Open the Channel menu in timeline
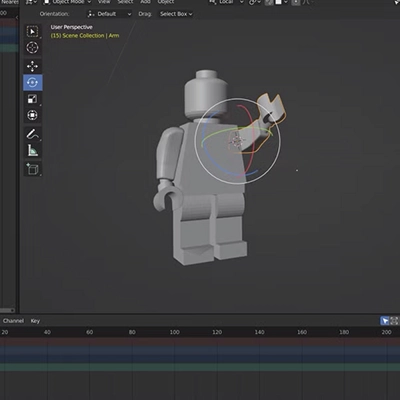 [13, 321]
